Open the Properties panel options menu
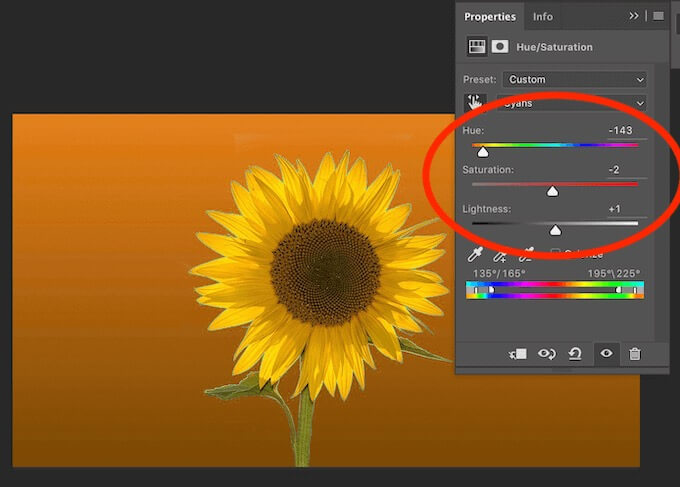The image size is (680, 487). pos(658,16)
